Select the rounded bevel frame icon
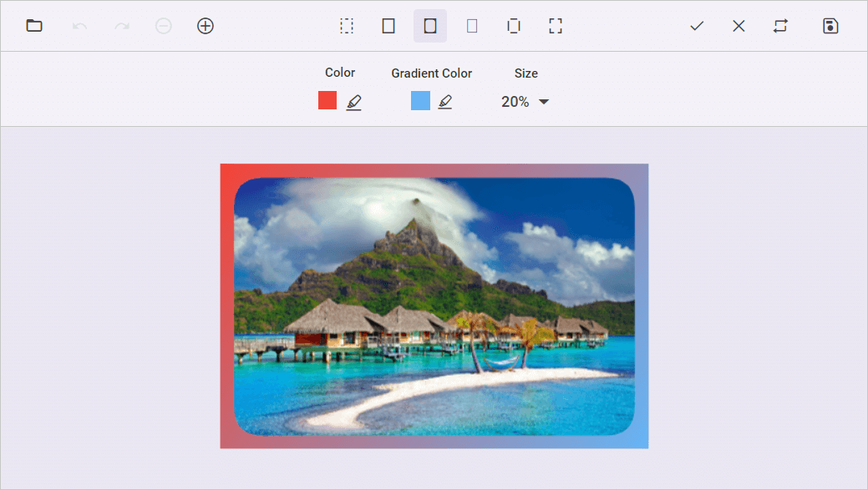The image size is (868, 490). tap(430, 26)
